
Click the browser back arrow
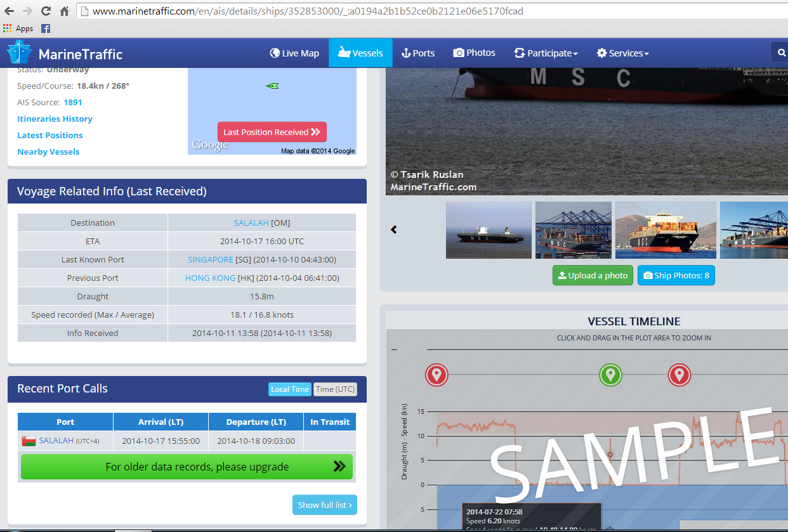(x=10, y=11)
